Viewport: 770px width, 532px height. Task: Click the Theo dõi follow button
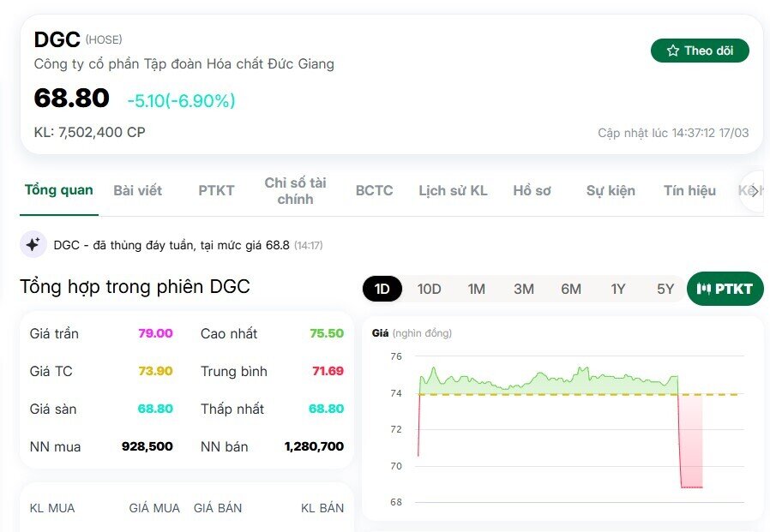point(700,51)
